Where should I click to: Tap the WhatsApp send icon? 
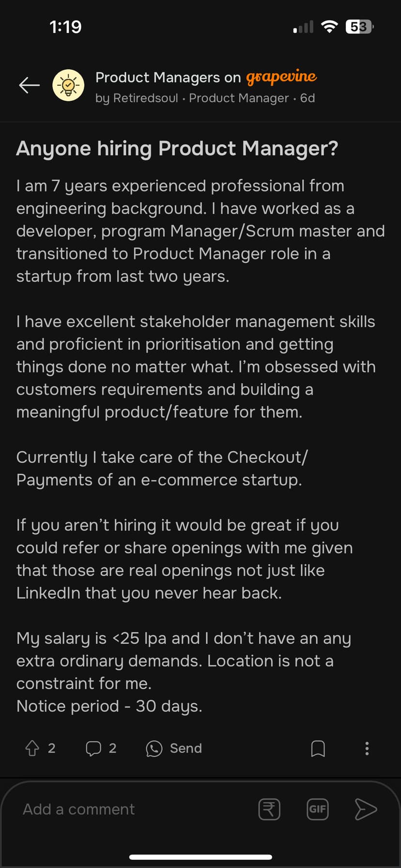pyautogui.click(x=154, y=748)
